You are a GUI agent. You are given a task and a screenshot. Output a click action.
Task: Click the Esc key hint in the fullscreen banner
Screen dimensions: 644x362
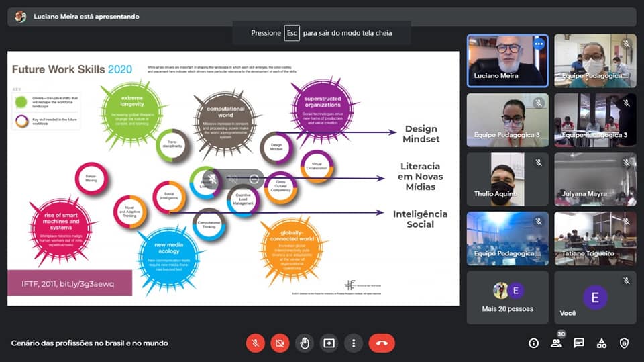click(292, 33)
